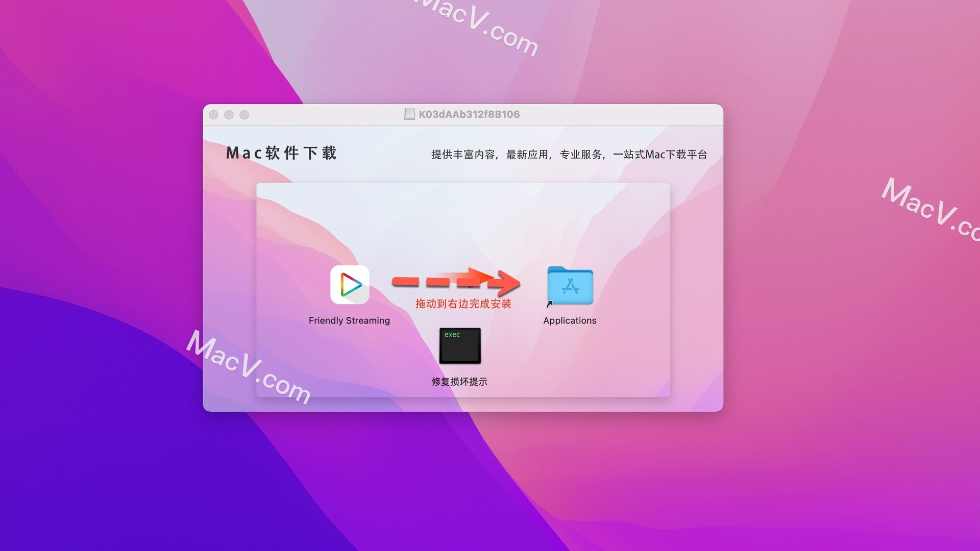Expand the DMG installer window panel
This screenshot has width=980, height=551.
[x=245, y=114]
